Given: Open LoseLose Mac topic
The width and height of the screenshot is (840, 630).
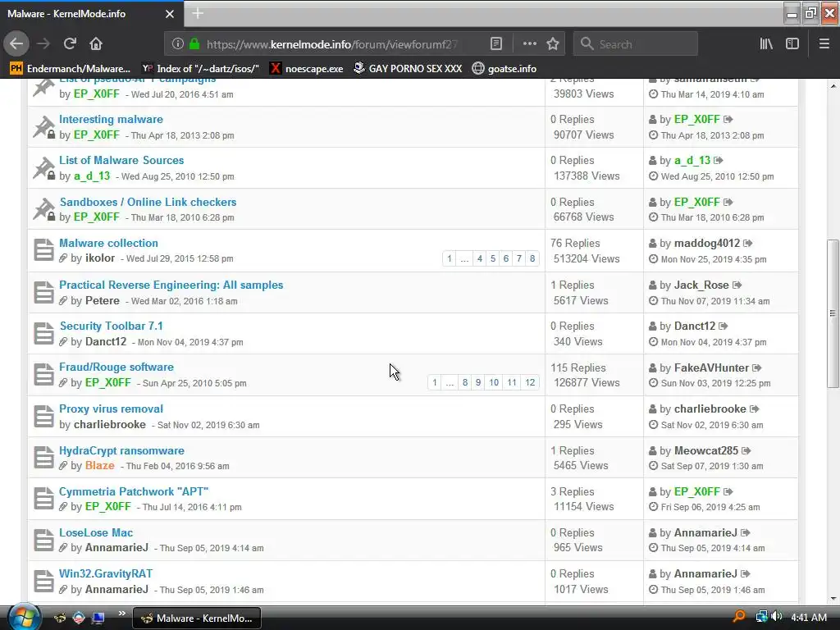Looking at the screenshot, I should [96, 532].
